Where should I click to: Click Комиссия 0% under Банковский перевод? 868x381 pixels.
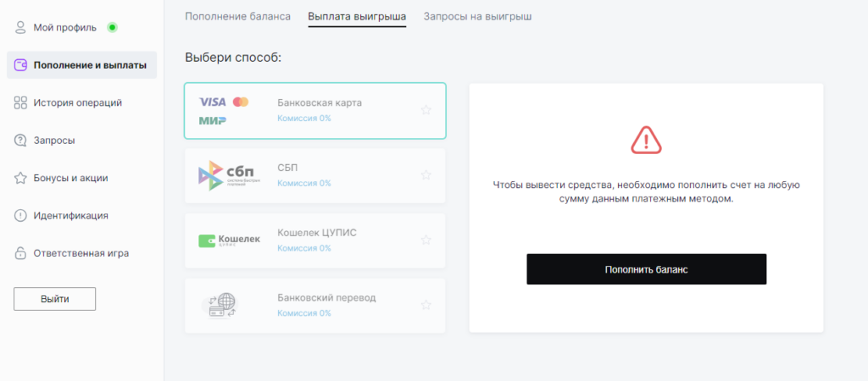click(304, 313)
